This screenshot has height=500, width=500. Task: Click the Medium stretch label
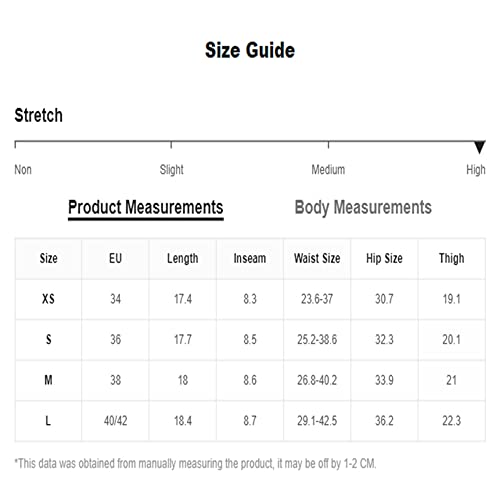tap(328, 170)
